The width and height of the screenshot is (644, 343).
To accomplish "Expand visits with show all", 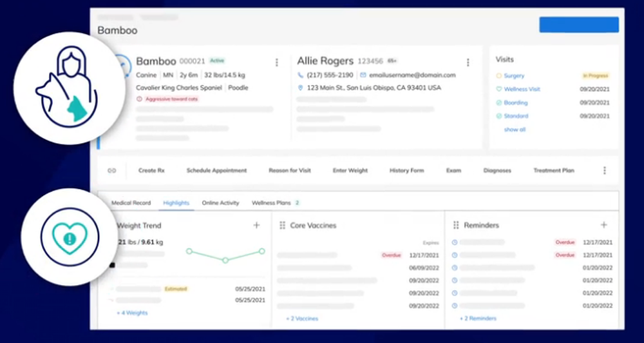I will point(515,130).
